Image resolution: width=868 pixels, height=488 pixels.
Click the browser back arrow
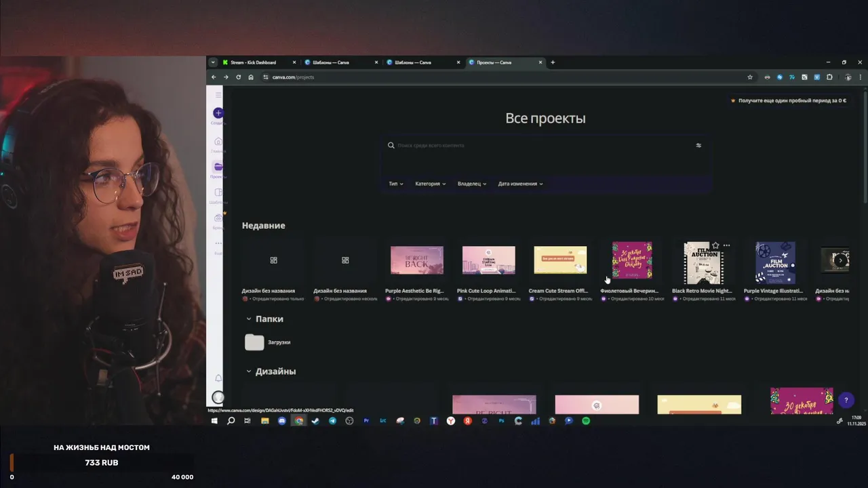(214, 77)
